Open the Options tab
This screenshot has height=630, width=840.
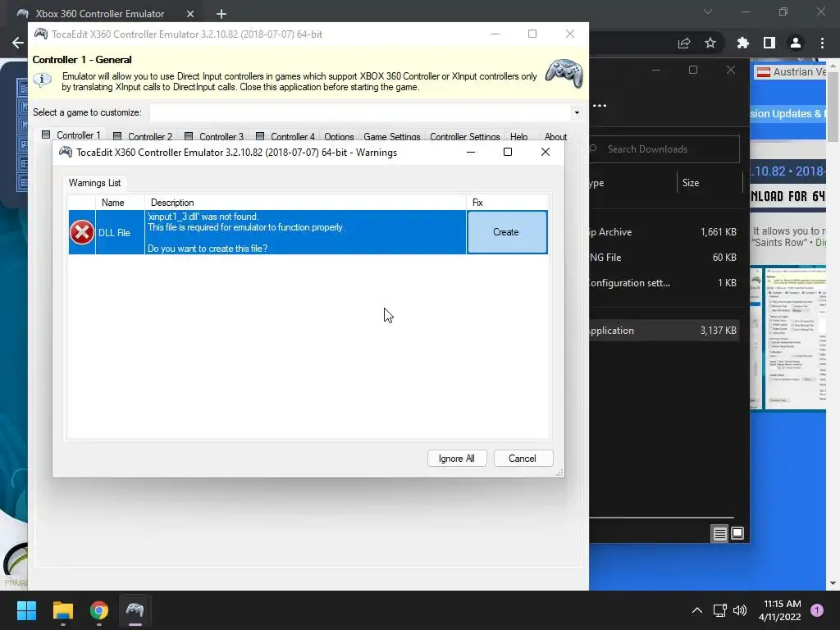coord(339,137)
